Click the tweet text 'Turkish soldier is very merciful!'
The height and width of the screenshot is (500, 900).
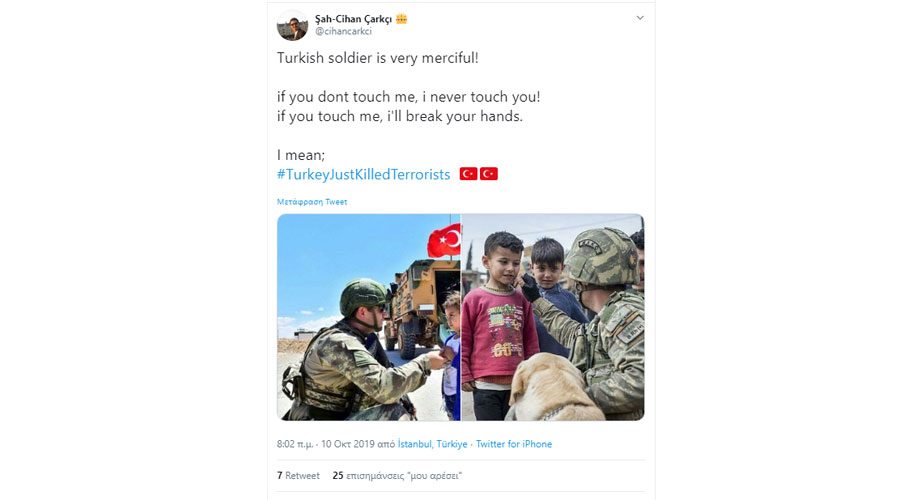click(377, 59)
